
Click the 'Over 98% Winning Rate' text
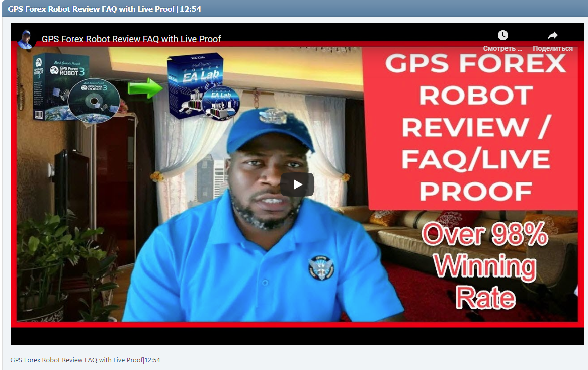tap(484, 265)
